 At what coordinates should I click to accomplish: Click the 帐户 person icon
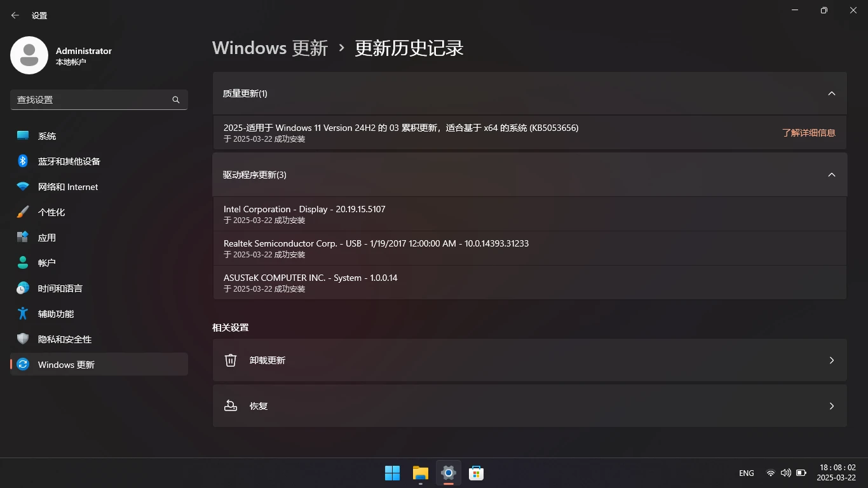(x=23, y=263)
